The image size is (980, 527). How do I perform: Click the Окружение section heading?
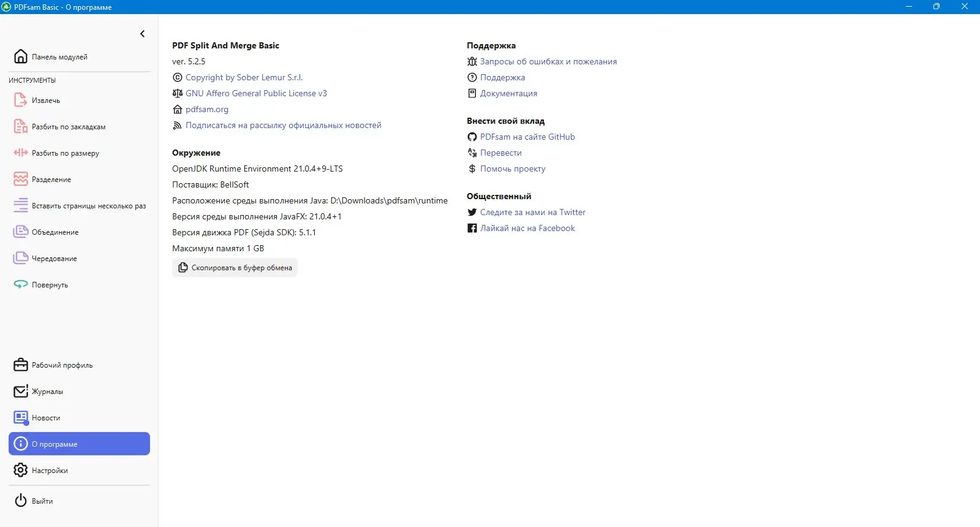pyautogui.click(x=196, y=153)
